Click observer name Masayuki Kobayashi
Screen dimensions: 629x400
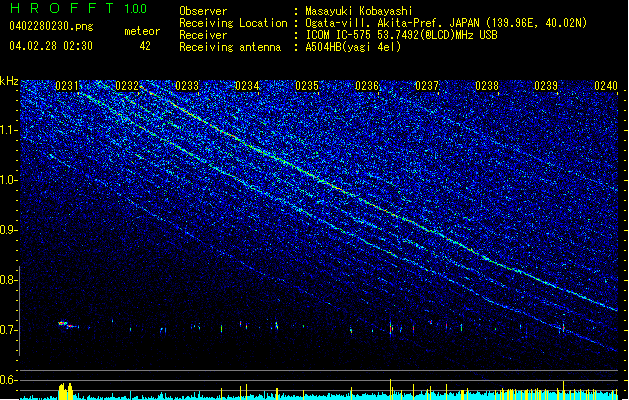pyautogui.click(x=359, y=11)
